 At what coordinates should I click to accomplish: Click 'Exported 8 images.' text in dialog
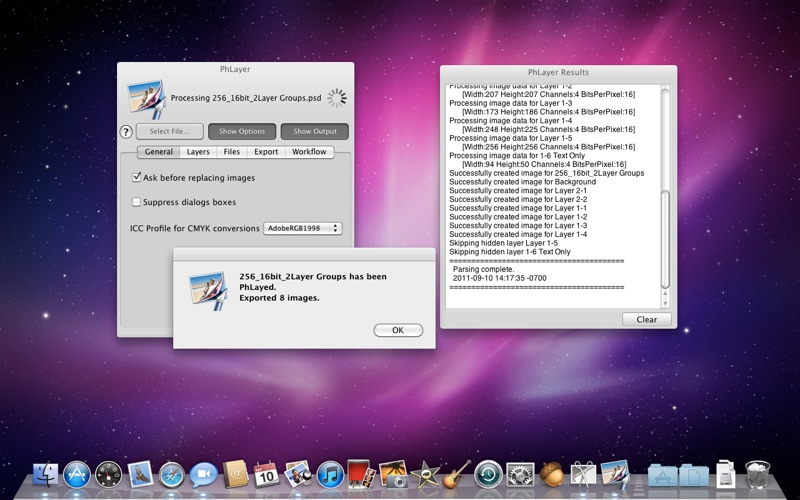[280, 298]
